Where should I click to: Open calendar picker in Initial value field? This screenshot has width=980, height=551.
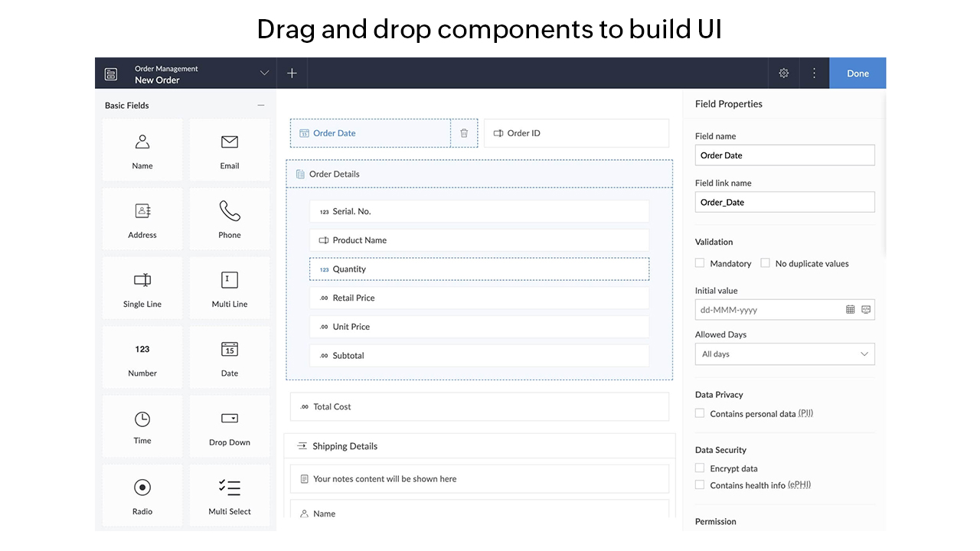click(850, 310)
